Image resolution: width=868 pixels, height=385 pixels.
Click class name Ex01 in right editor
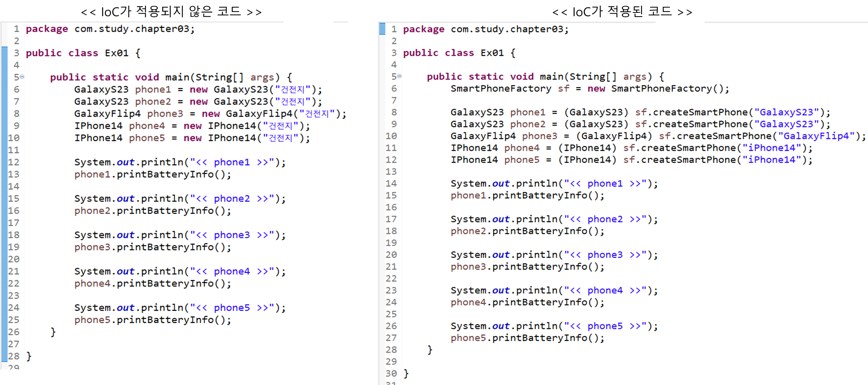pos(492,53)
